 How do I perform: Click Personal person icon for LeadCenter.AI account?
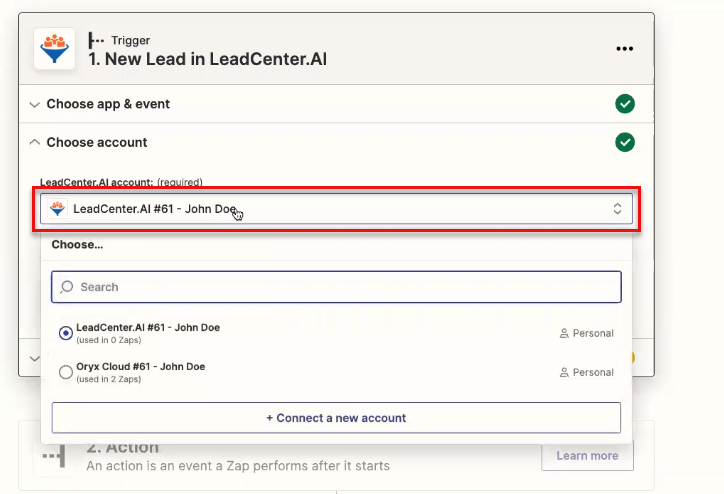[564, 333]
